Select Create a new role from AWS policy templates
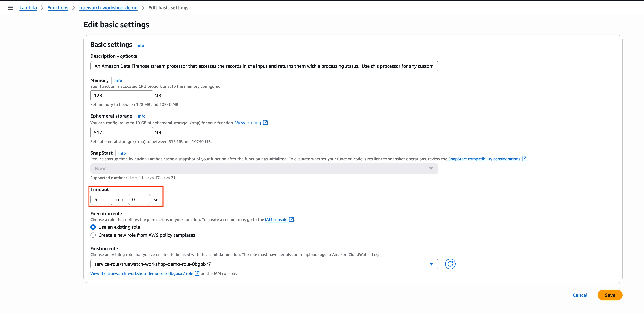The image size is (644, 314). pos(93,235)
